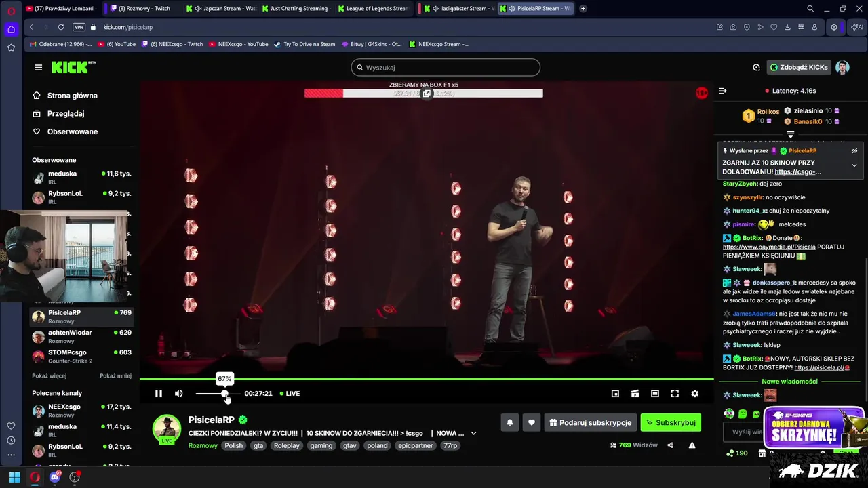
Task: Expand the pinned message chevron
Action: click(x=854, y=165)
